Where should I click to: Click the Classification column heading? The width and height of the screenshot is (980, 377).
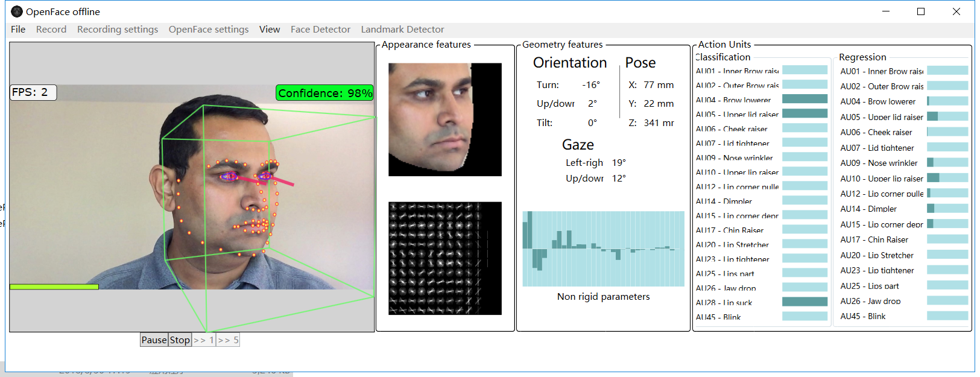pos(723,57)
